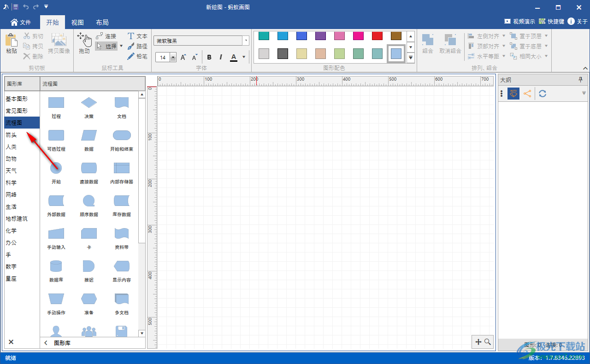Image resolution: width=590 pixels, height=364 pixels.
Task: Switch to the Layout (布局) tab
Action: point(102,22)
